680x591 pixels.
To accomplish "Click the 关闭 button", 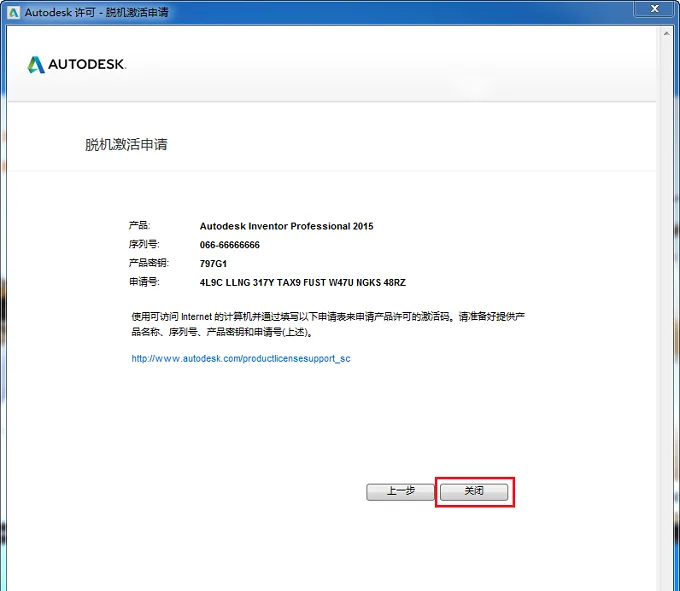I will pos(474,492).
